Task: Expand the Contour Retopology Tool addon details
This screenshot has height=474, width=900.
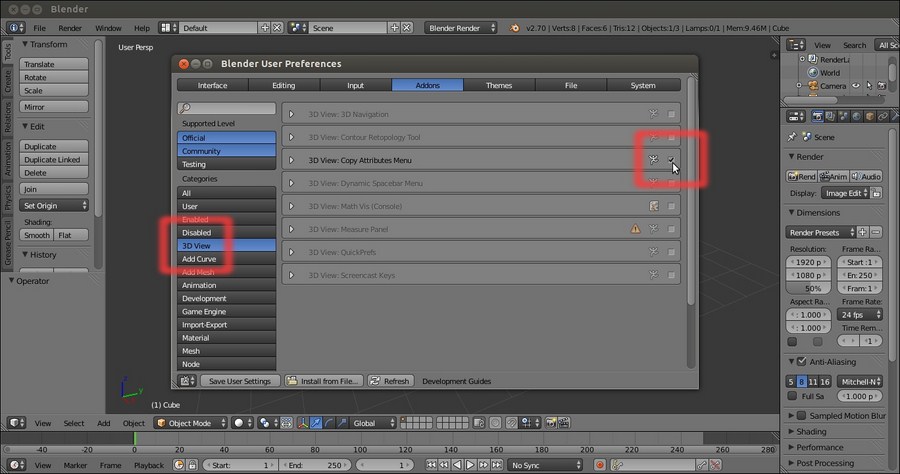Action: [292, 137]
